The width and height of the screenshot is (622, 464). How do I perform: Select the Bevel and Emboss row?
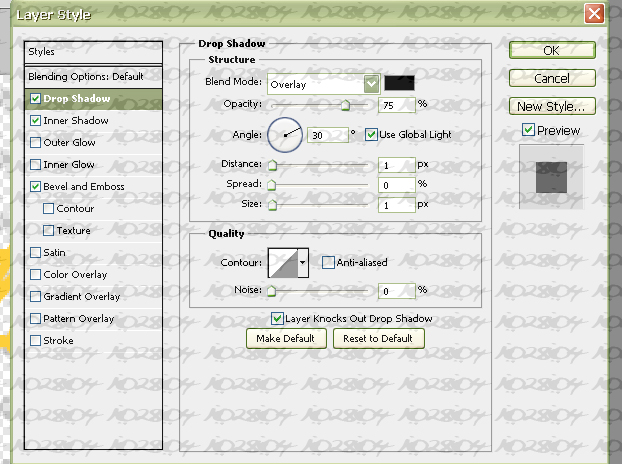[93, 186]
